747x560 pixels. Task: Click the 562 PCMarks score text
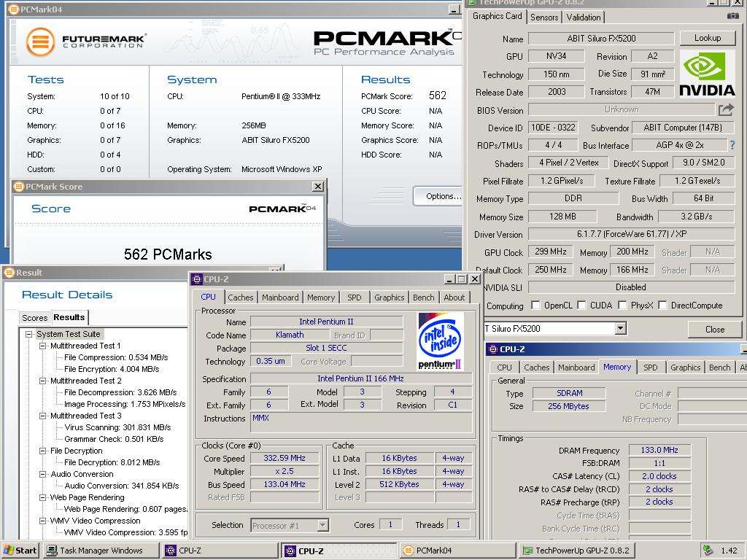point(168,254)
